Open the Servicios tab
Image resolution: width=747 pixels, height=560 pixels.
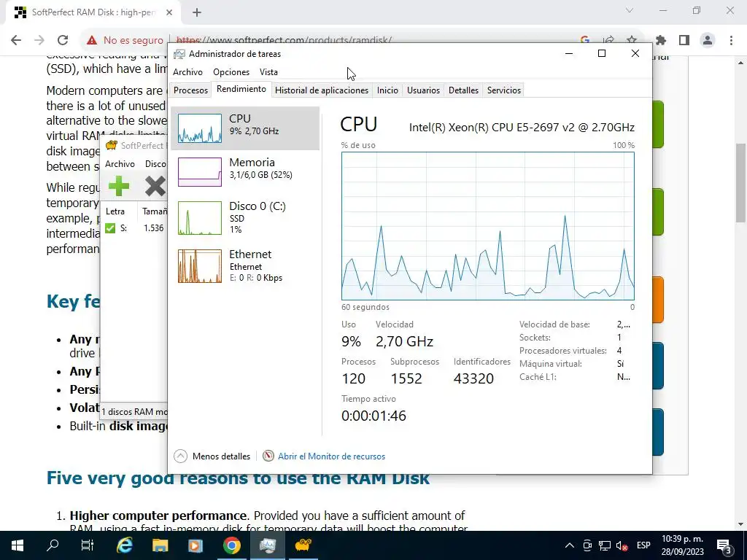(503, 90)
